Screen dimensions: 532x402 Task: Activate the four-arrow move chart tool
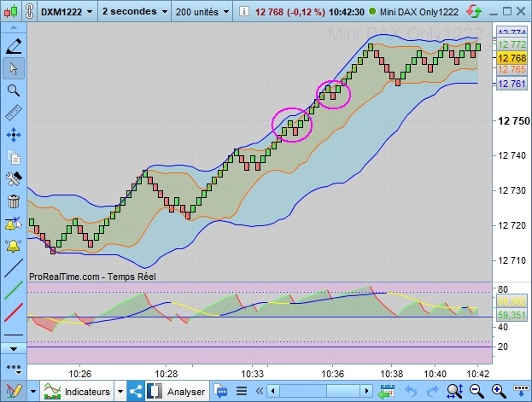coord(14,135)
